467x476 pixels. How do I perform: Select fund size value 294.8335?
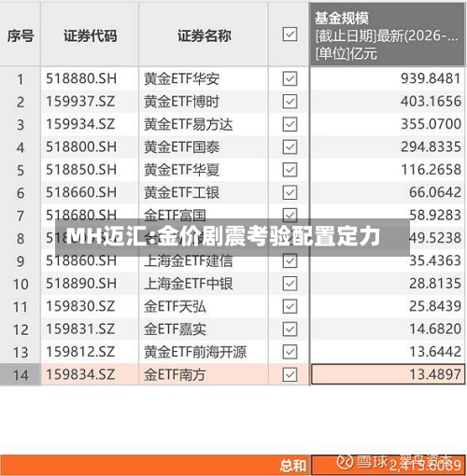click(x=431, y=147)
